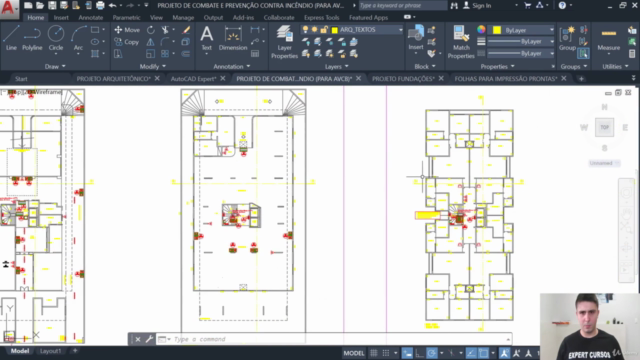Image resolution: width=640 pixels, height=360 pixels.
Task: Select the Dimension tool
Action: pos(233,38)
